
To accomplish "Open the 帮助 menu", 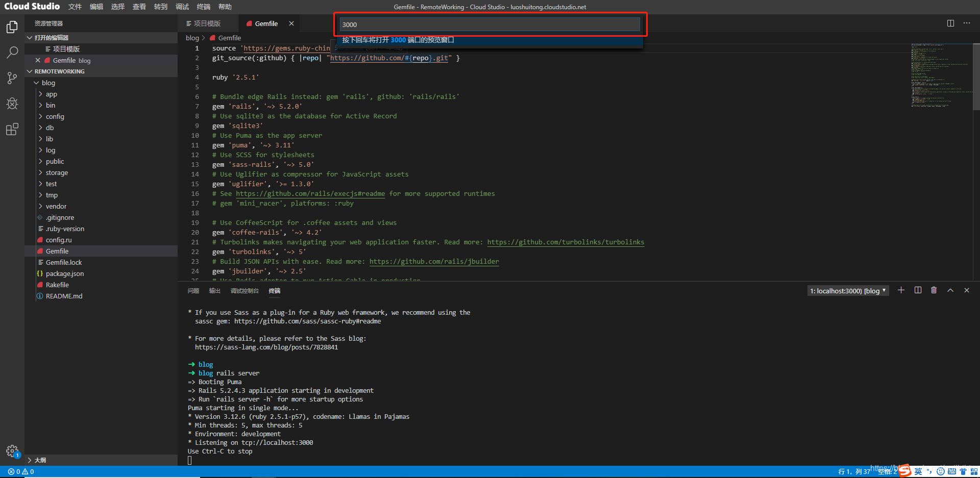I will coord(225,7).
